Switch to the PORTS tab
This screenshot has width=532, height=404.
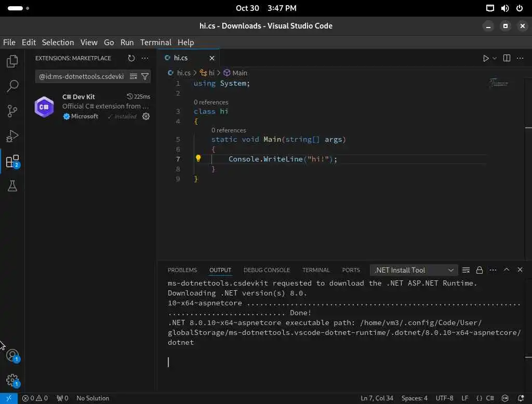[x=351, y=270]
